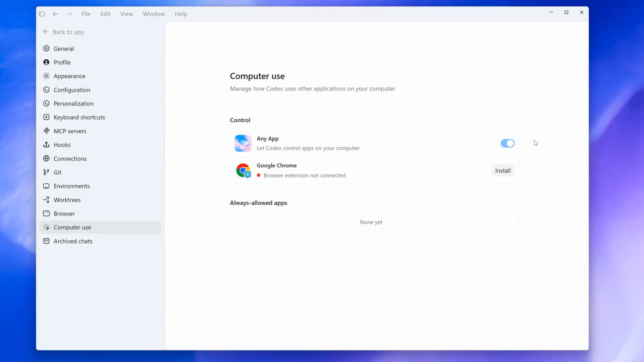Click the Git branch icon
Image resolution: width=644 pixels, height=362 pixels.
click(x=46, y=172)
